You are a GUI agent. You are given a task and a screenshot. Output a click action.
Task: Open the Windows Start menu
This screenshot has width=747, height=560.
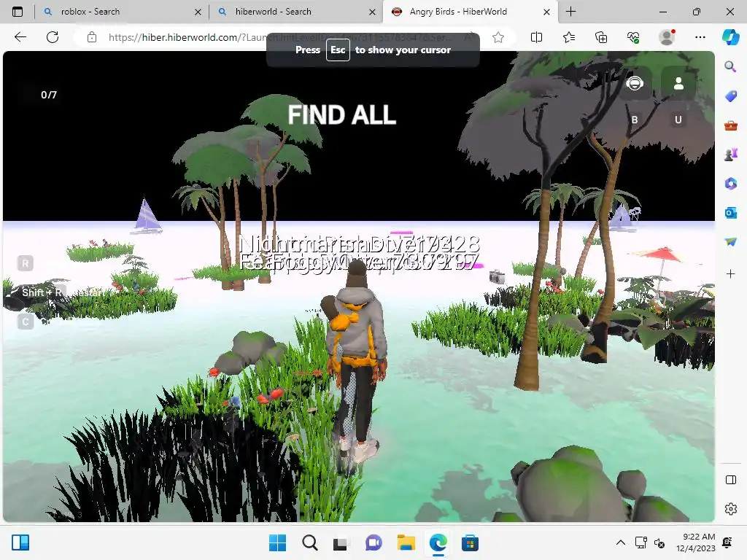277,542
